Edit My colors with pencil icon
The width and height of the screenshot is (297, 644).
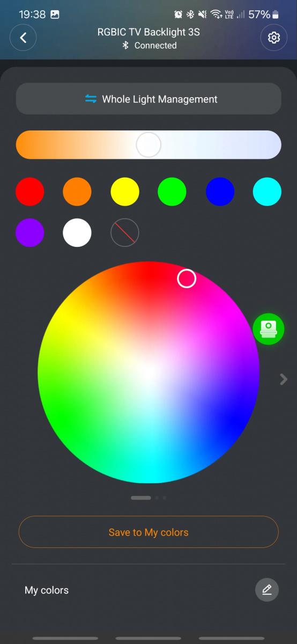pos(267,590)
